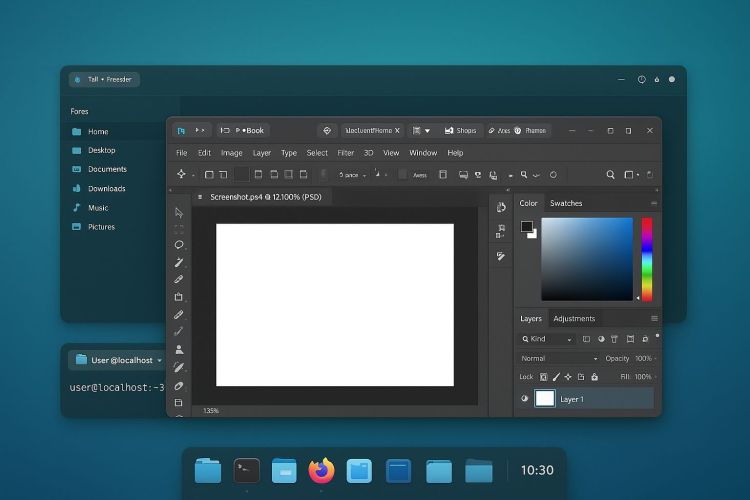This screenshot has width=750, height=500.
Task: Toggle visibility of Layer 1
Action: tap(525, 399)
